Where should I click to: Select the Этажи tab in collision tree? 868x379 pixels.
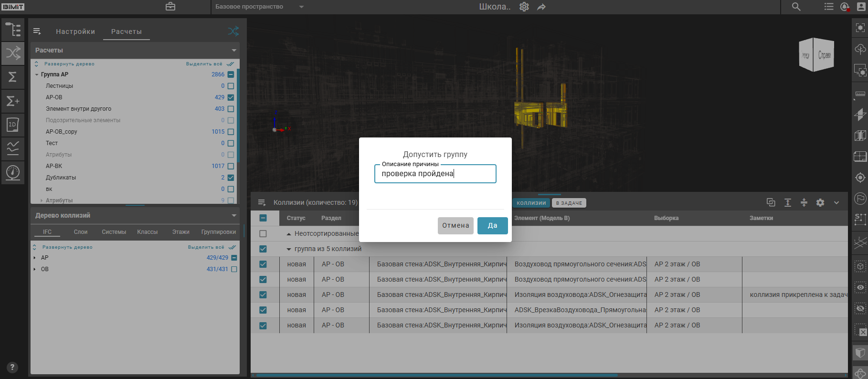coord(181,232)
